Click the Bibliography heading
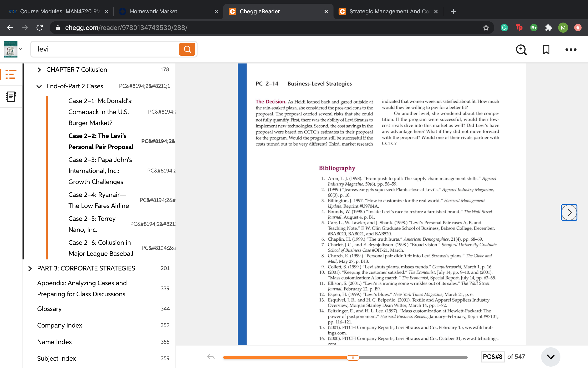 (337, 168)
